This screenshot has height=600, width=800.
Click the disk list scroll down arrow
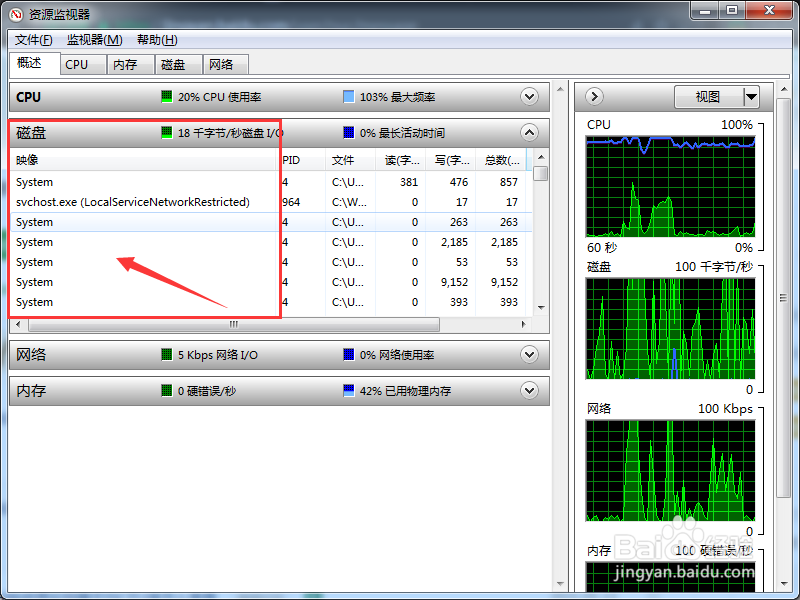tap(541, 308)
